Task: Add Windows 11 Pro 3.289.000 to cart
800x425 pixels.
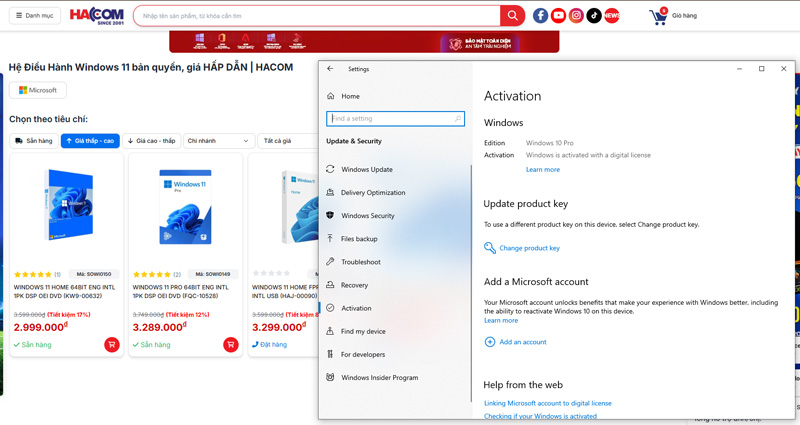Action: [x=231, y=345]
